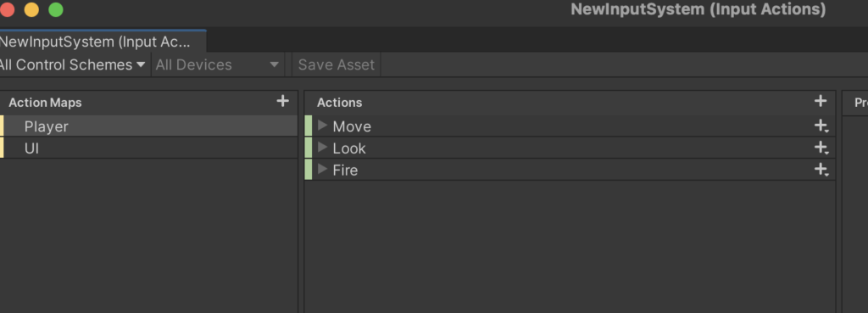Viewport: 868px width, 313px height.
Task: Expand the Move action bindings
Action: pyautogui.click(x=323, y=126)
